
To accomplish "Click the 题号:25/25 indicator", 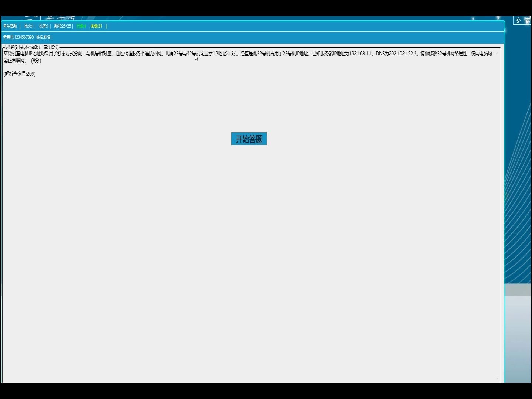I will (x=62, y=26).
